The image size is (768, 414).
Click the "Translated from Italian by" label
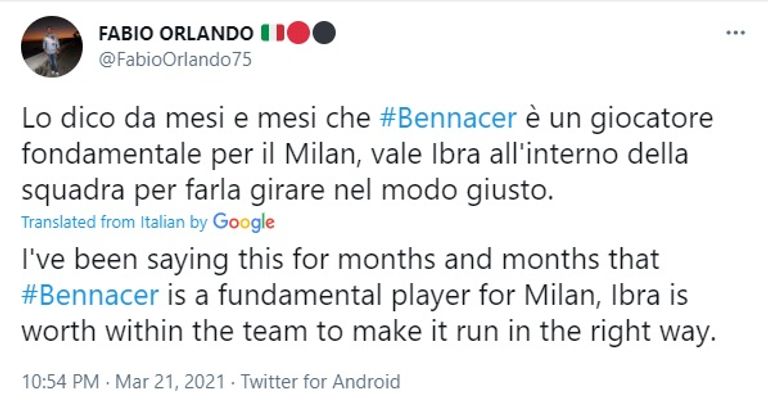pos(114,222)
